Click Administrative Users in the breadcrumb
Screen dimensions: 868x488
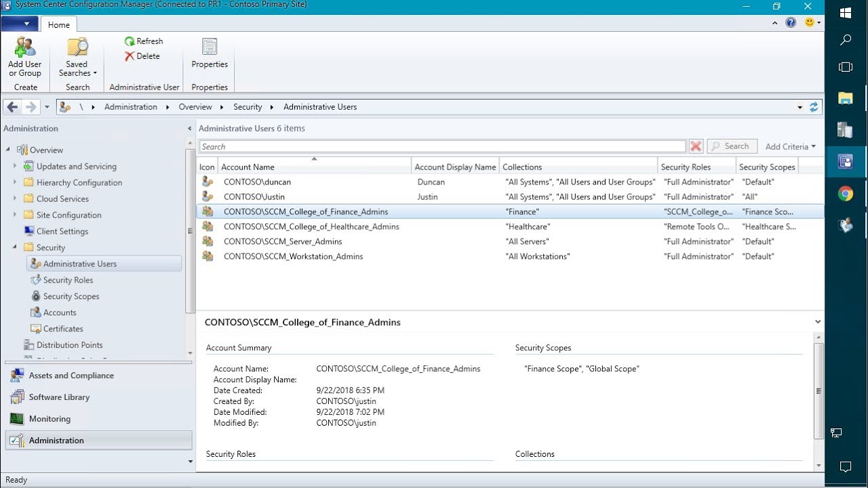320,107
